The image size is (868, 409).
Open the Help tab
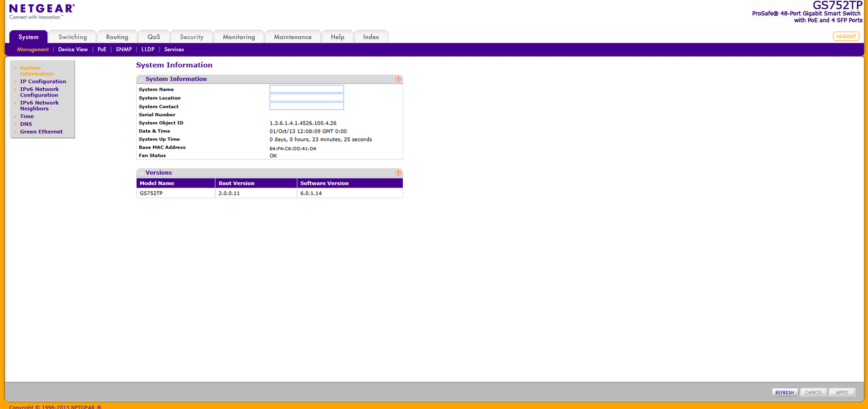tap(337, 37)
